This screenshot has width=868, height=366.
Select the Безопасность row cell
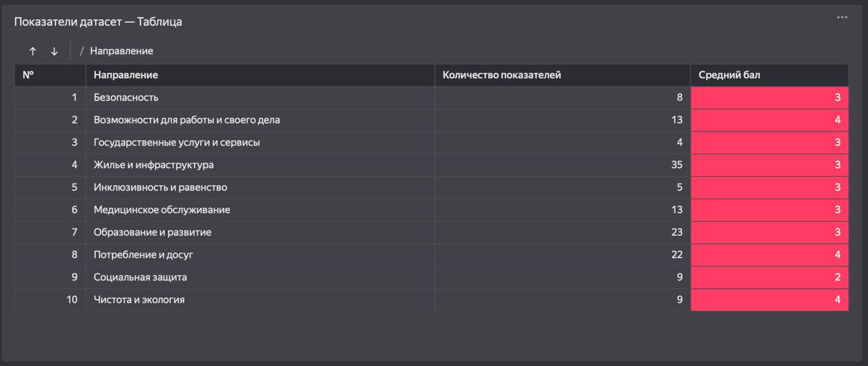[x=260, y=98]
